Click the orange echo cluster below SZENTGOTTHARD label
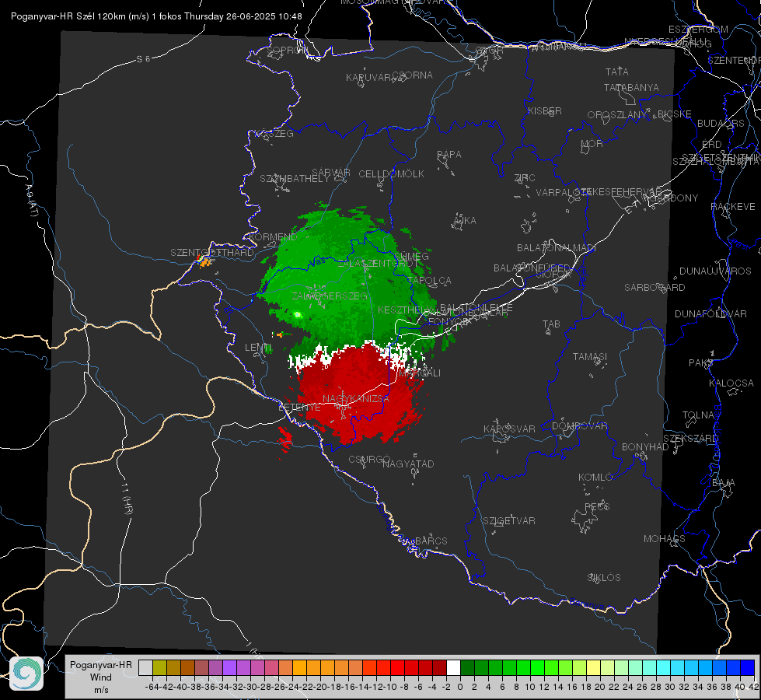The image size is (761, 700). pyautogui.click(x=206, y=262)
